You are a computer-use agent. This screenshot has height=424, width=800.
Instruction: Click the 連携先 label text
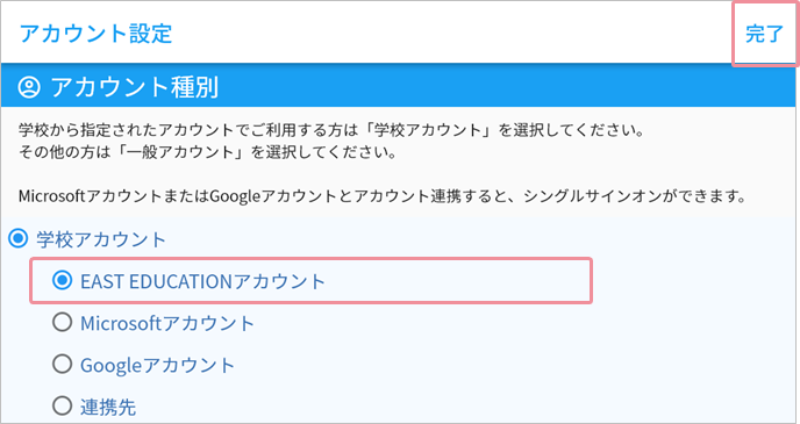pos(108,407)
